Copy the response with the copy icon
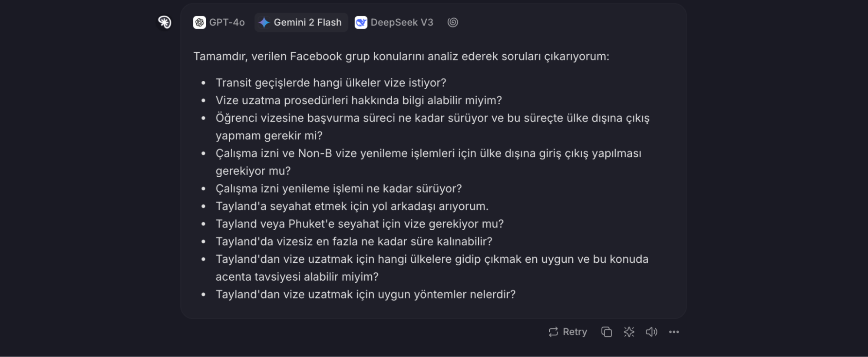 point(607,332)
